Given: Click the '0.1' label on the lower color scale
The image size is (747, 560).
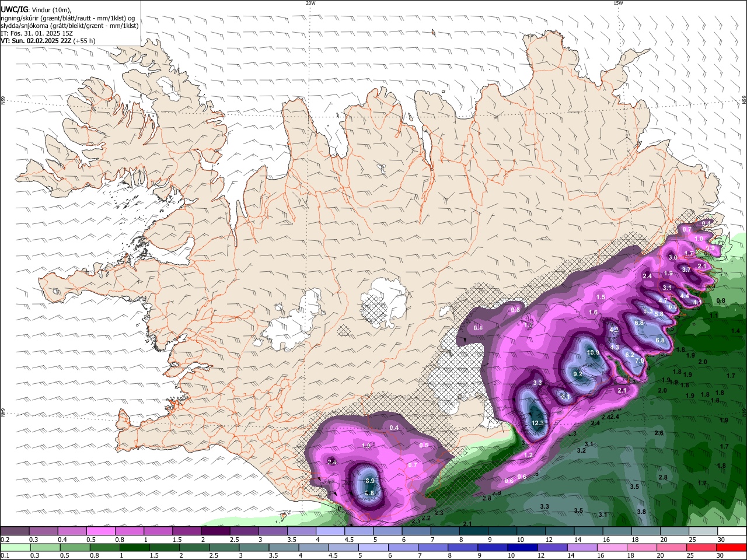Looking at the screenshot, I should tap(5, 556).
